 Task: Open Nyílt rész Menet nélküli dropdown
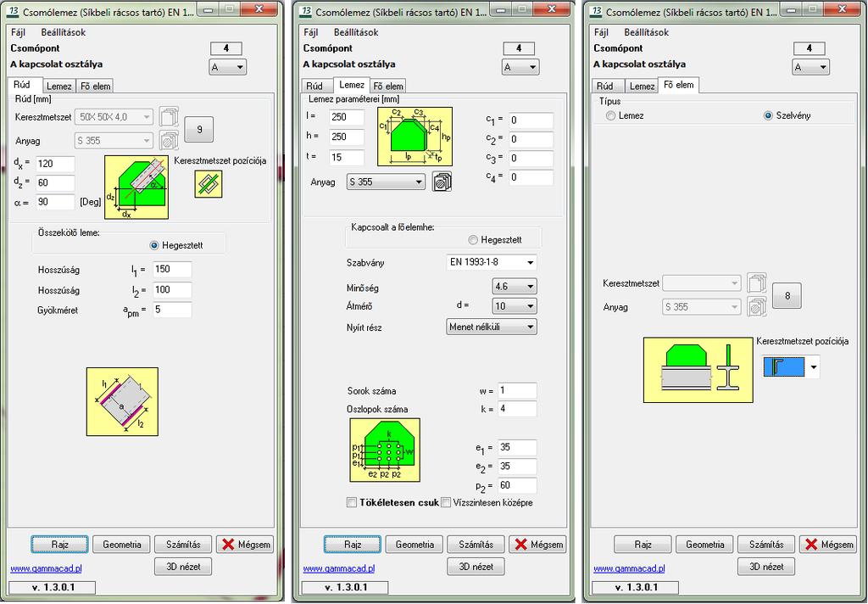click(491, 327)
